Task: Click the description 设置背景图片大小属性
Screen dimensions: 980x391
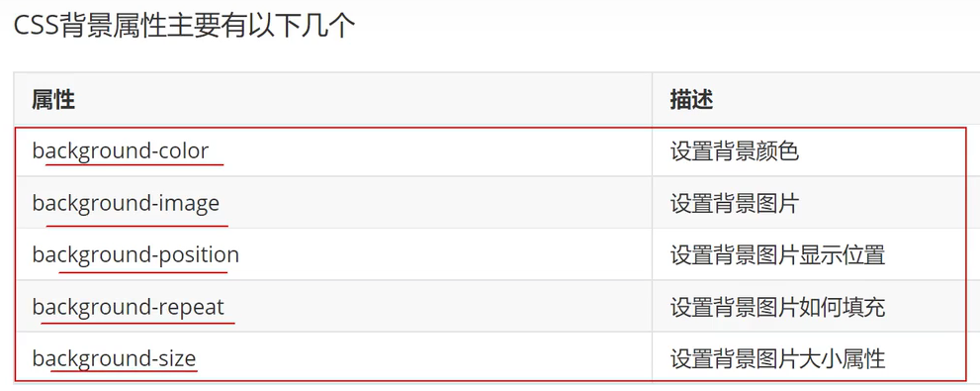Action: 777,359
